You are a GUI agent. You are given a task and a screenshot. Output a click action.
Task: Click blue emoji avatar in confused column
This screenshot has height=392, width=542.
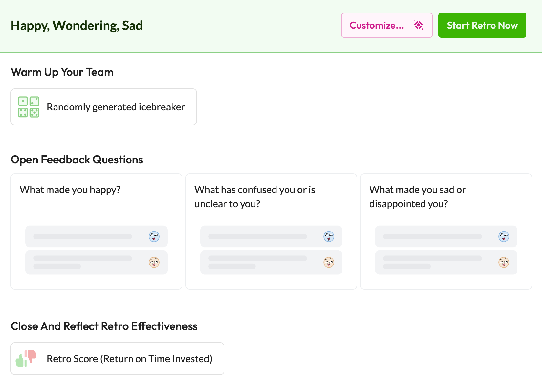tap(329, 236)
